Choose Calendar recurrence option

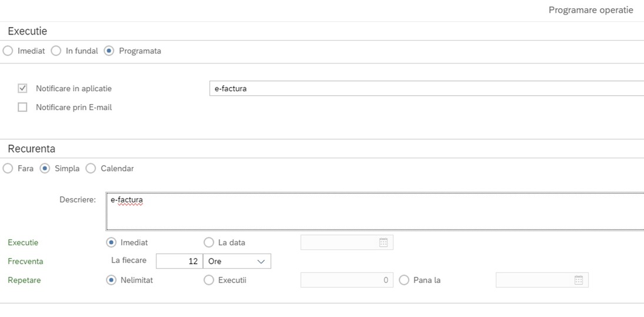[91, 168]
